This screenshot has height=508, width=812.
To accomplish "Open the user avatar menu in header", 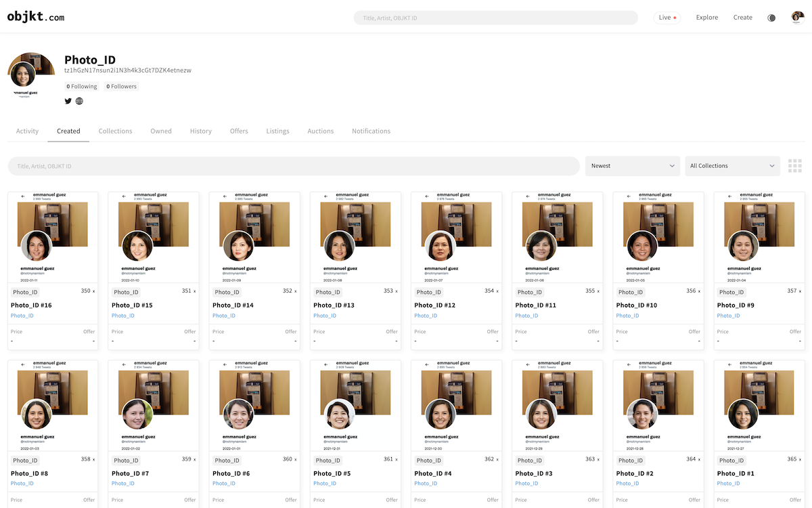I will coord(798,18).
